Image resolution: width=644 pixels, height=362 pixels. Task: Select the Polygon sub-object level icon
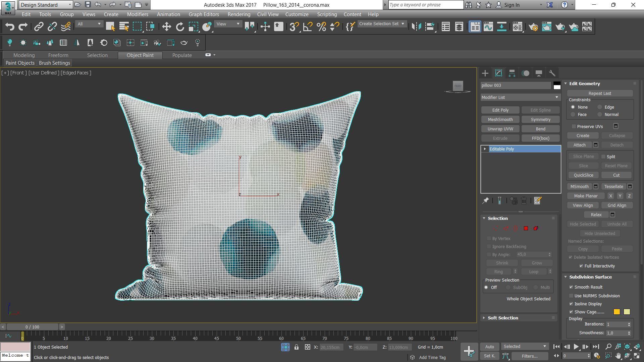tap(526, 228)
